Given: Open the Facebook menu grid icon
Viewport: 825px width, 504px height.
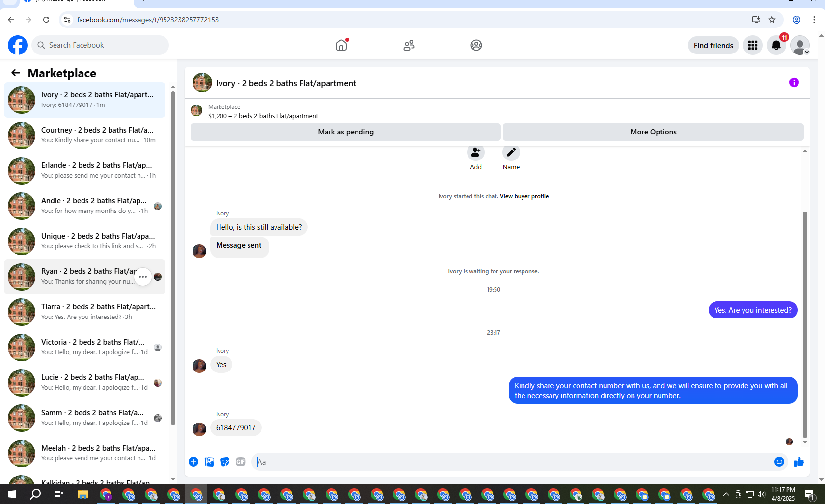Looking at the screenshot, I should point(753,45).
